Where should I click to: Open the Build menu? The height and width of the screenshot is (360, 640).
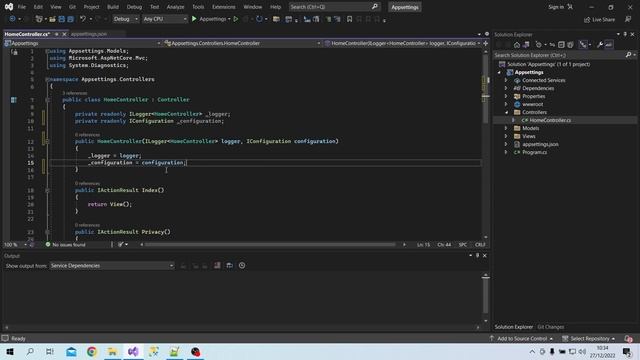pos(113,7)
